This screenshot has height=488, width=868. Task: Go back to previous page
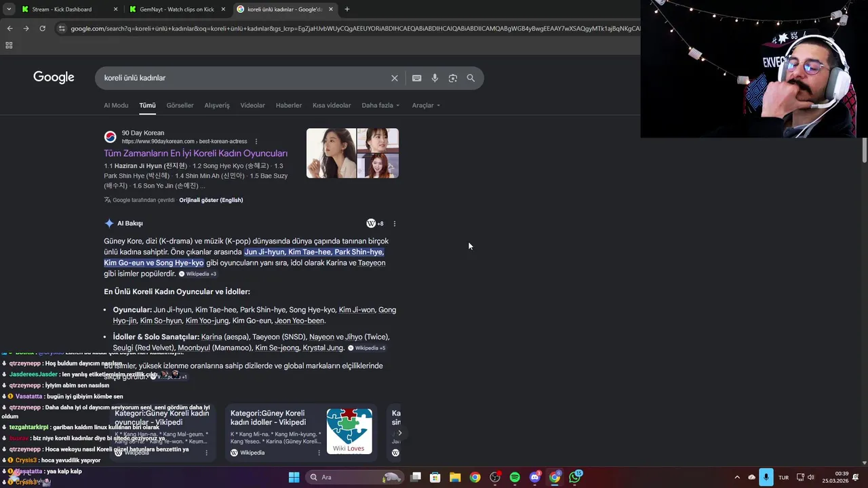9,28
